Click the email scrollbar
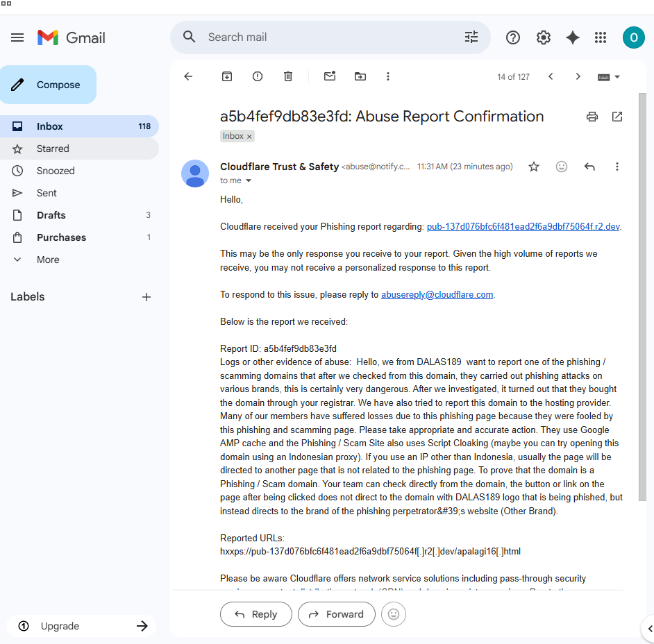 642,296
